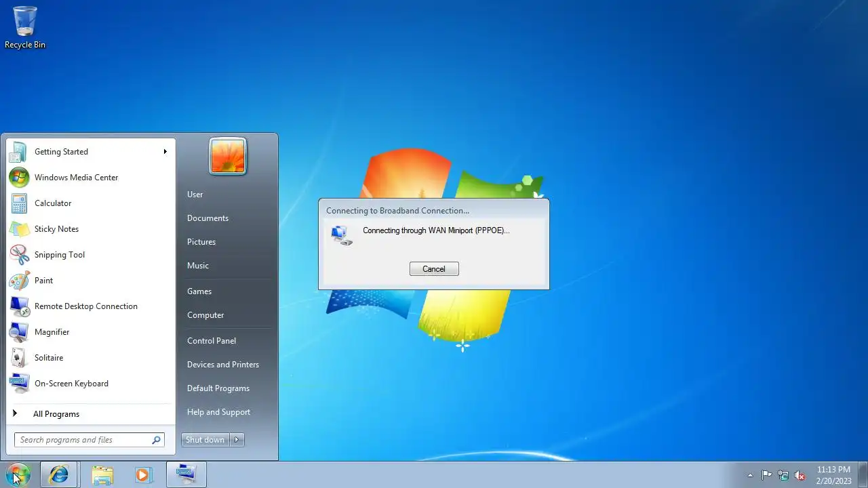Click the muted volume speaker icon

click(800, 475)
